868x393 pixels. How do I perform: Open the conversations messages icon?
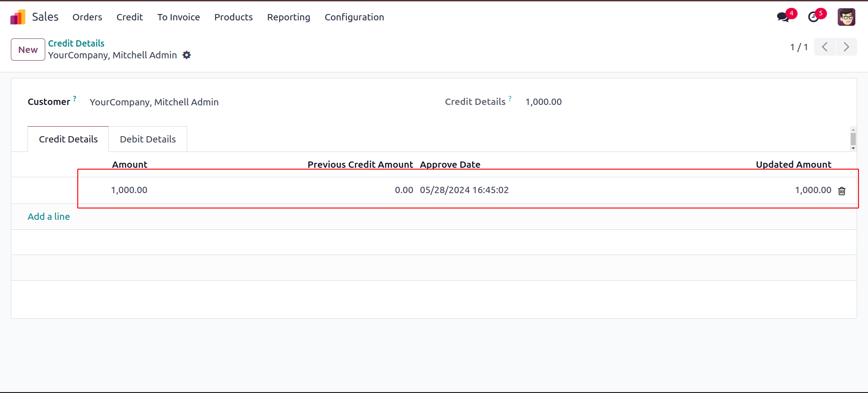783,17
